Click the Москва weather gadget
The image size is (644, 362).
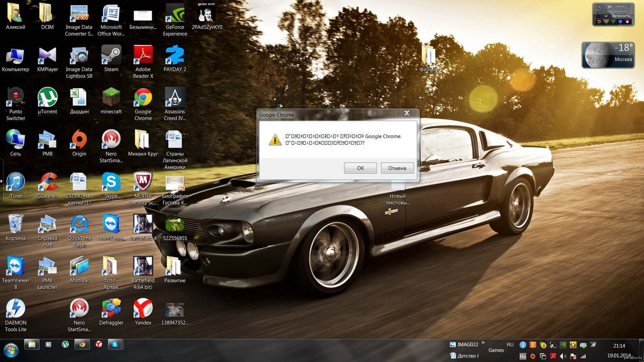[x=608, y=55]
